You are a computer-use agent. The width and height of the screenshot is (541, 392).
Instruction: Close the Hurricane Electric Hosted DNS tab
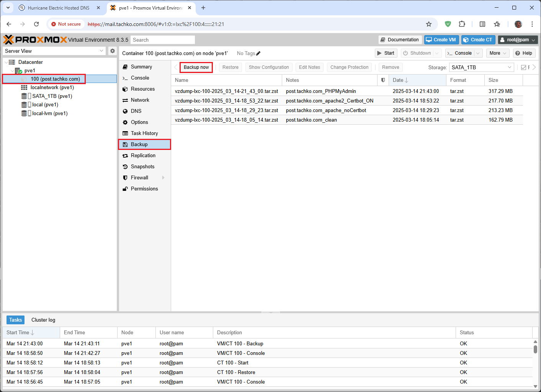tap(98, 8)
